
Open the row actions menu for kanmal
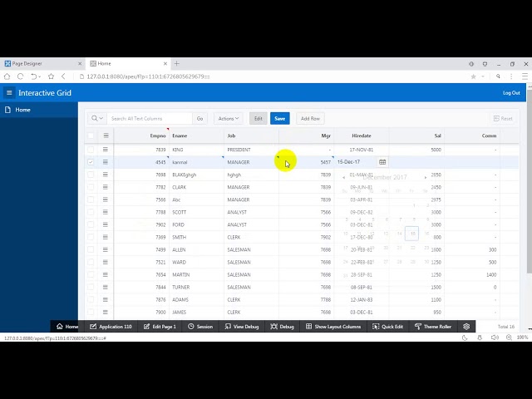pos(106,162)
